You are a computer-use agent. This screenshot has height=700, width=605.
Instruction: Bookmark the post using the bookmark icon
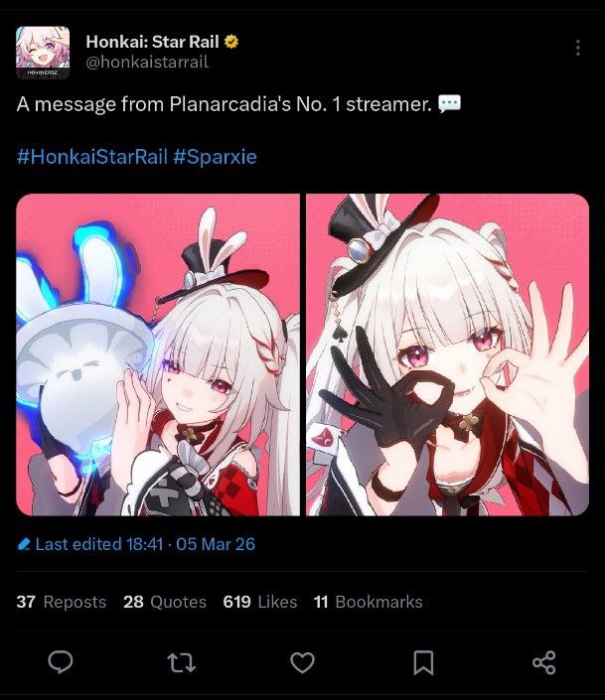pos(423,662)
